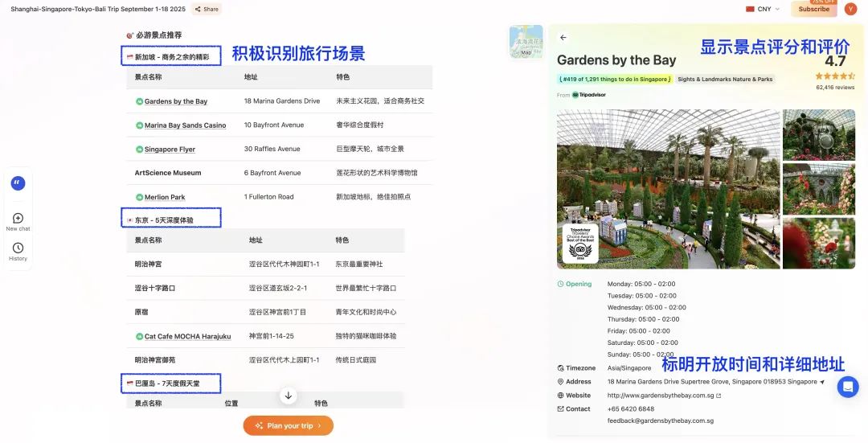Viewport: 868px width, 443px height.
Task: Open the middle small garden photo thumbnail
Action: (819, 189)
